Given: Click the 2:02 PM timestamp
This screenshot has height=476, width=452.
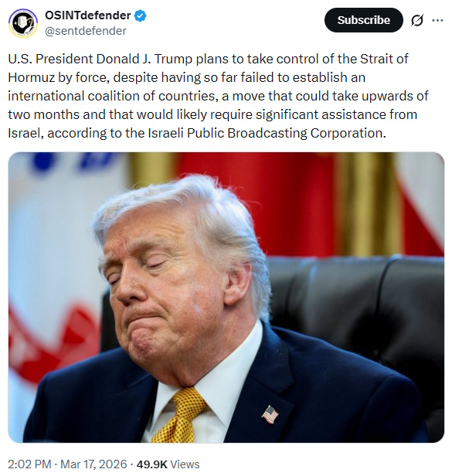Looking at the screenshot, I should [x=30, y=464].
